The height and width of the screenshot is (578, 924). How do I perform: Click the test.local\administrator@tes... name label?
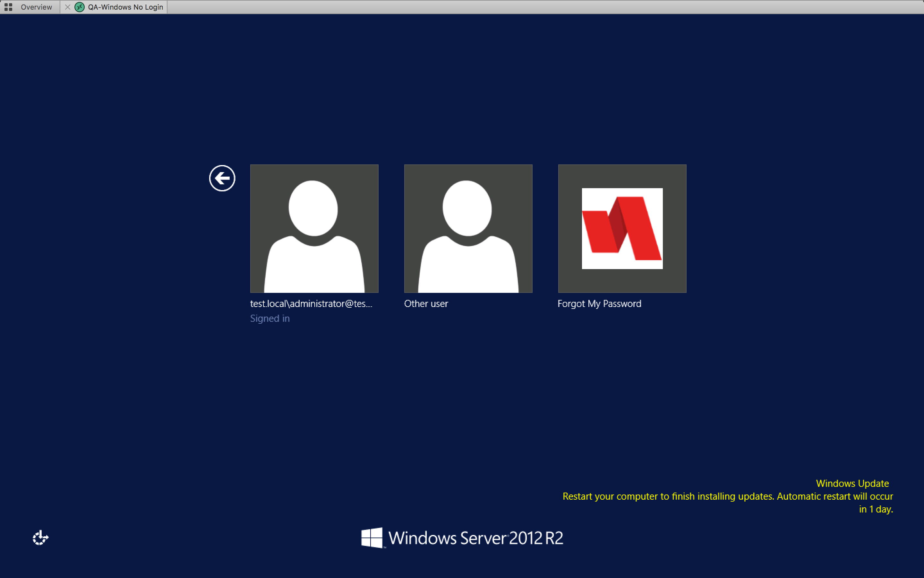click(311, 303)
